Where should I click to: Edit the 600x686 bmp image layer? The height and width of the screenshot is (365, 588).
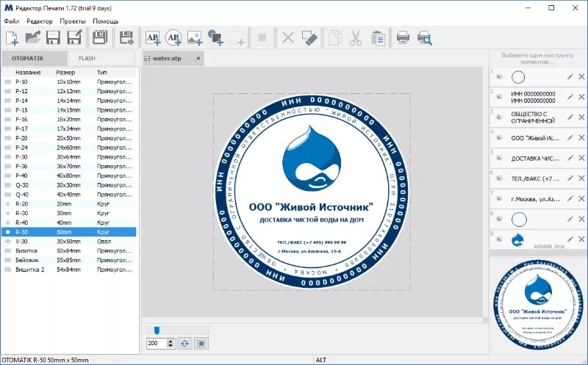(x=570, y=239)
